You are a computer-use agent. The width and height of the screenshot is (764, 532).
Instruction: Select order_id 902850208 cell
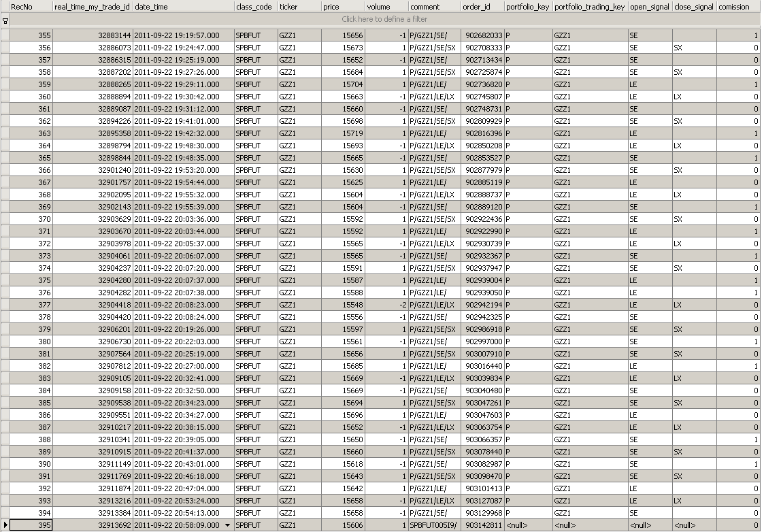click(x=482, y=146)
